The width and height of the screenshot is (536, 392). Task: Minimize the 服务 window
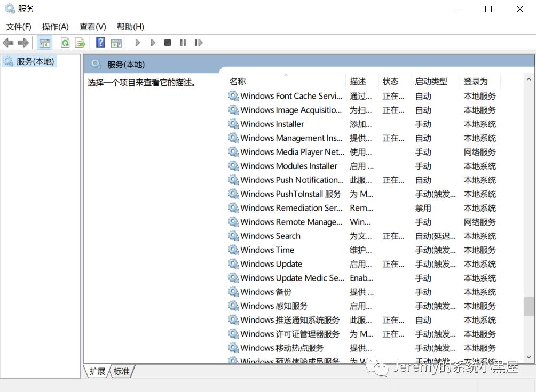(x=458, y=9)
